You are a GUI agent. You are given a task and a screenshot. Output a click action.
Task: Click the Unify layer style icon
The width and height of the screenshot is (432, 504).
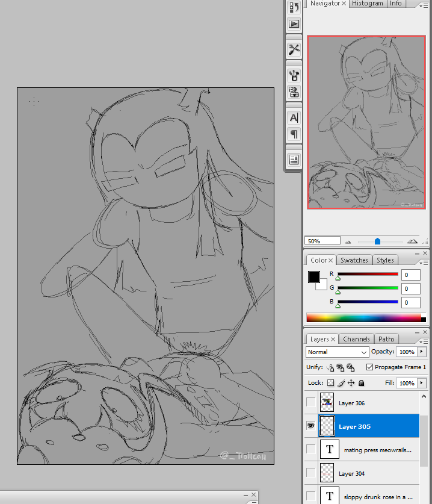[x=350, y=367]
